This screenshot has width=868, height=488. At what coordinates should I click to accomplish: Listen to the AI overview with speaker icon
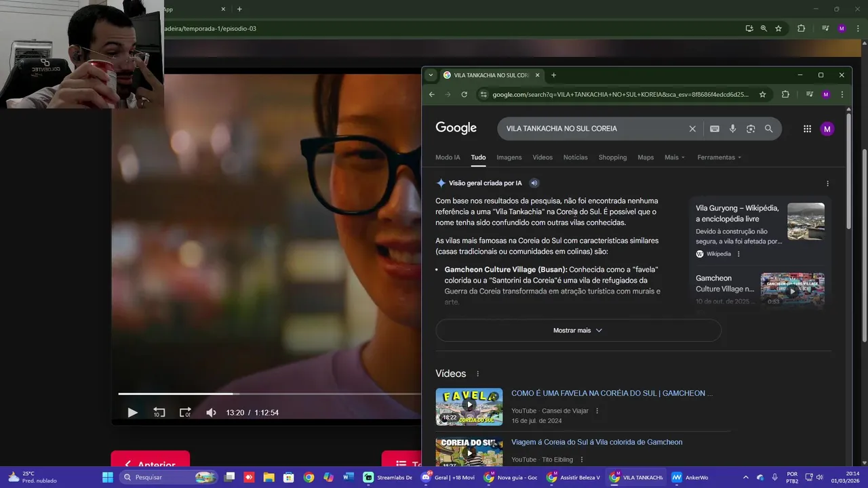pos(534,183)
